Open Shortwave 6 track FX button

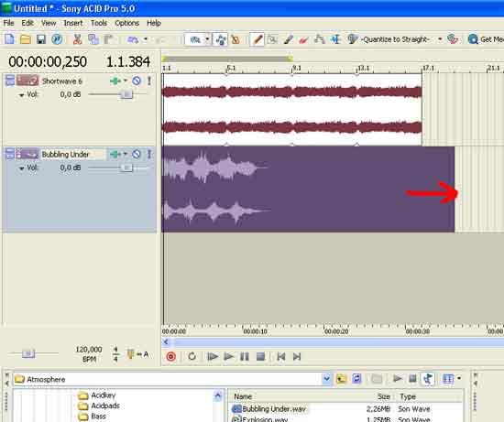click(115, 81)
